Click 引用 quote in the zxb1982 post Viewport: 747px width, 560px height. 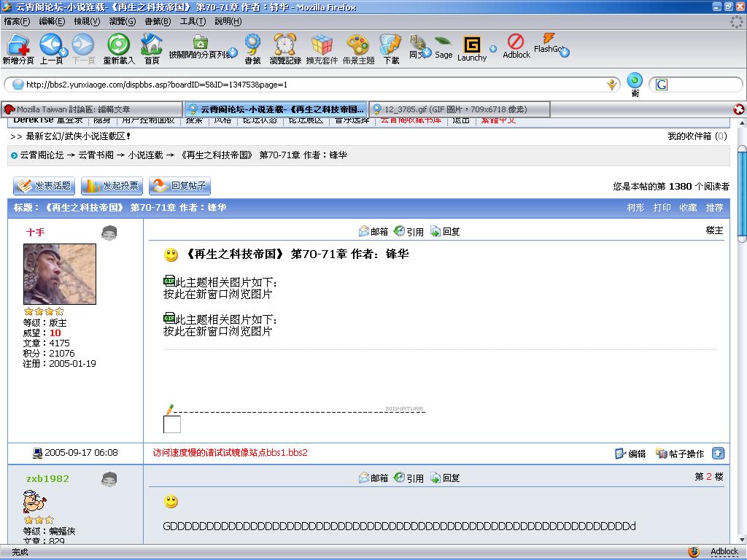click(409, 478)
